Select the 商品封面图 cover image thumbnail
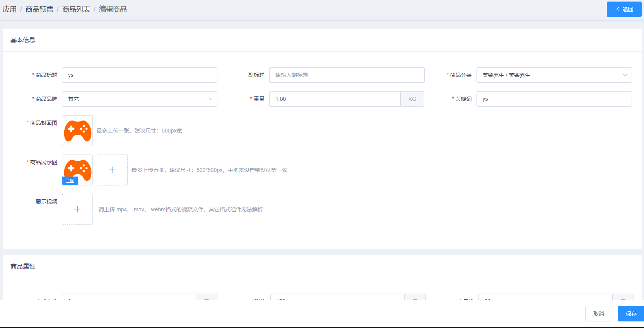This screenshot has width=644, height=328. (x=77, y=131)
